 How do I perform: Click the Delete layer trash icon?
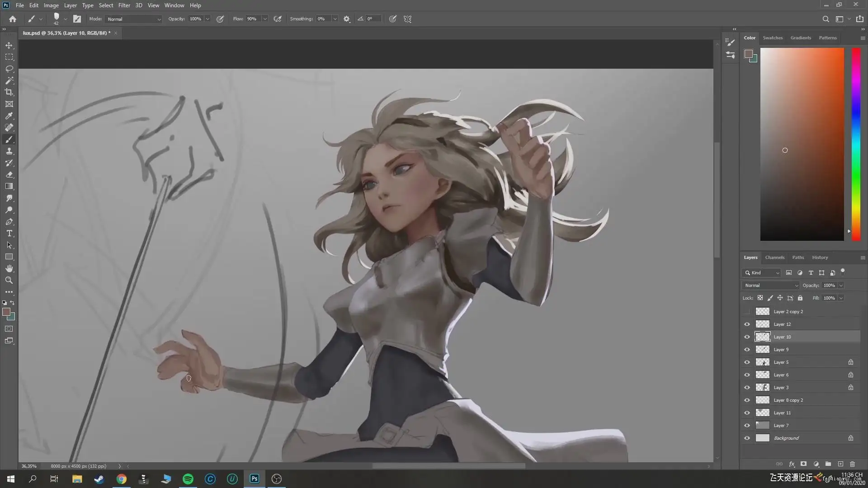852,464
